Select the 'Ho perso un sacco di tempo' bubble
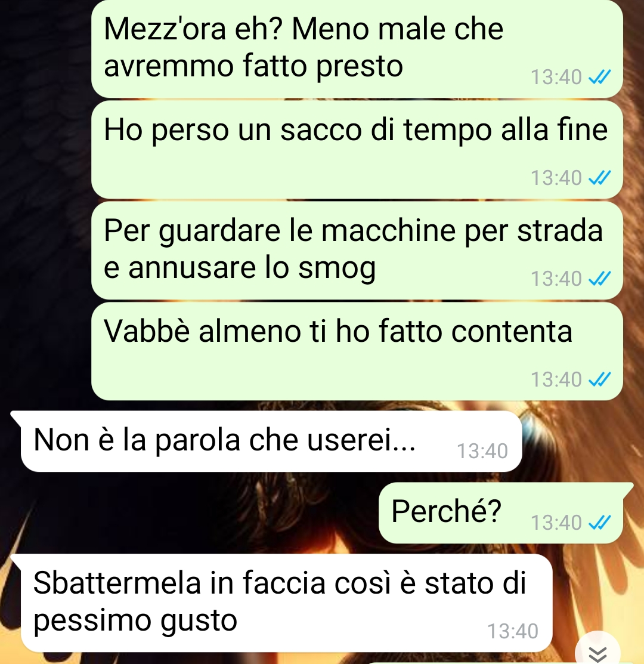 [x=357, y=150]
